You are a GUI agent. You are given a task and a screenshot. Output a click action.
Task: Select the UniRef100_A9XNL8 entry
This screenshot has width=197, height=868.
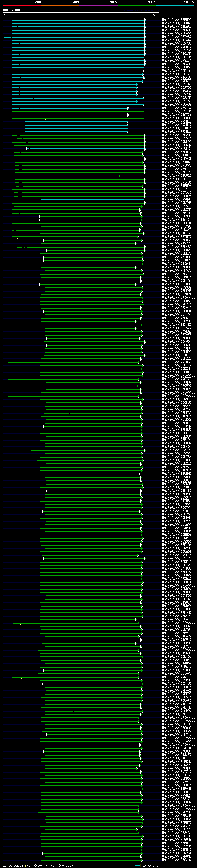tap(177, 121)
